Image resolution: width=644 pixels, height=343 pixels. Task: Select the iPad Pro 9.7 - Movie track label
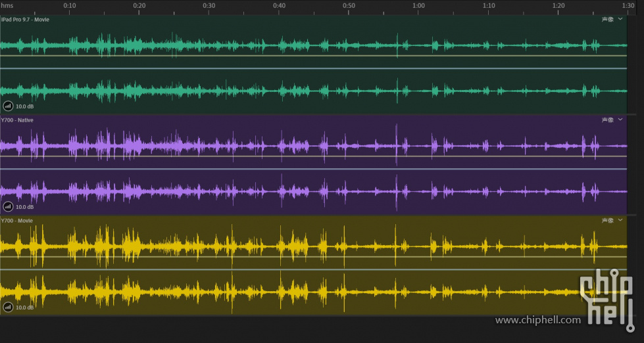click(25, 20)
